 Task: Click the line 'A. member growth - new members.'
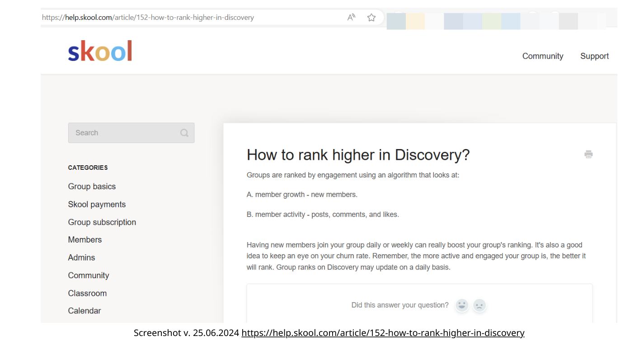[302, 195]
